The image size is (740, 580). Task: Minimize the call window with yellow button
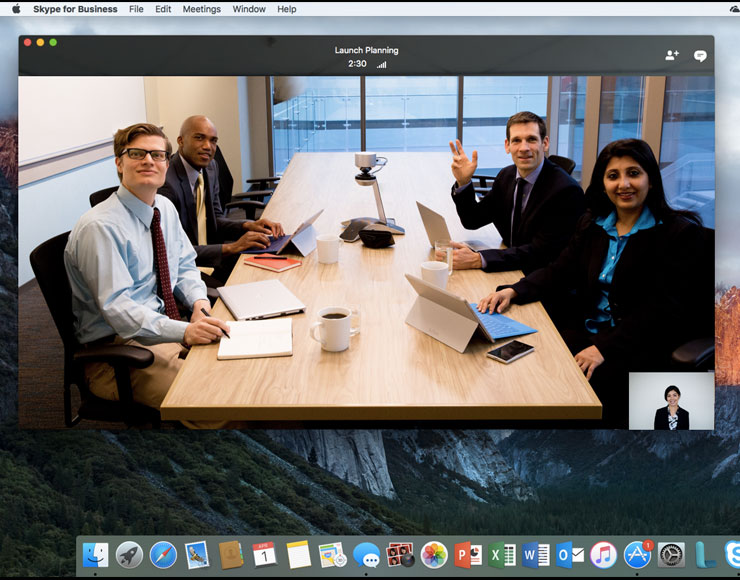click(x=40, y=42)
